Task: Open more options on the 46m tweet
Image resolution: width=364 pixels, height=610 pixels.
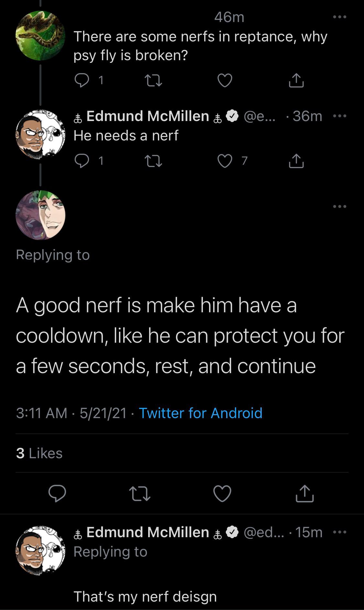Action: [x=340, y=17]
